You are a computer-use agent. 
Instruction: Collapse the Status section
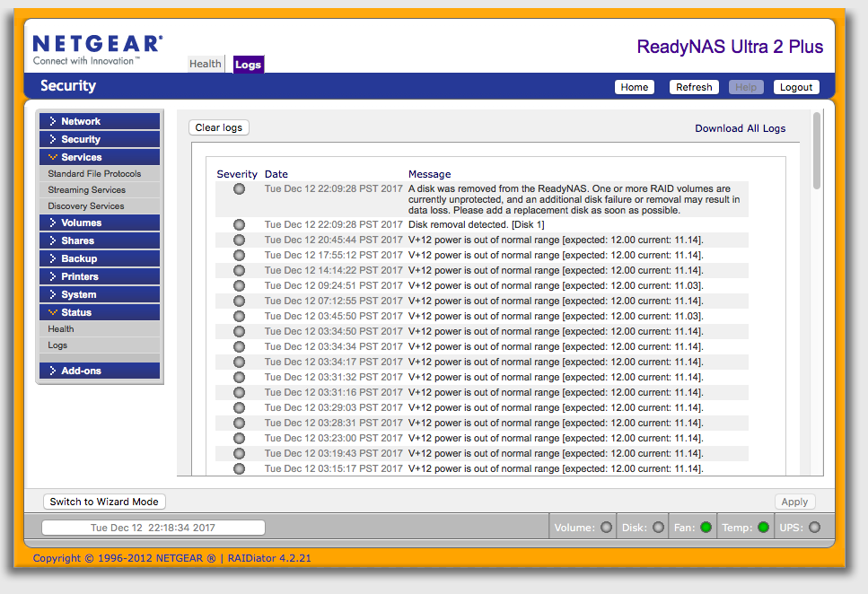tap(99, 311)
